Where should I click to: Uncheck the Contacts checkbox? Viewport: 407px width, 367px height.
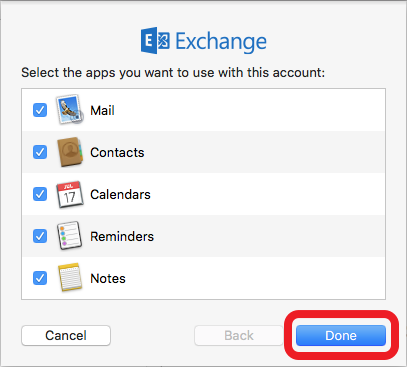[x=40, y=152]
